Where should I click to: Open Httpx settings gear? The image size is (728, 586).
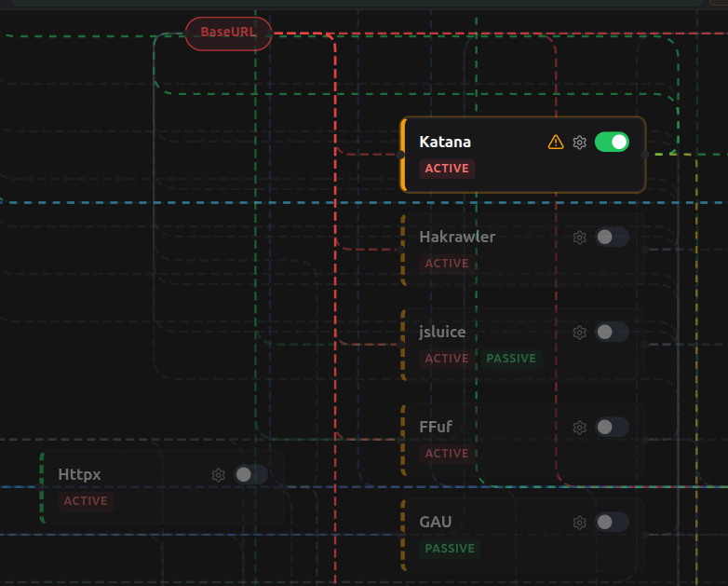point(218,475)
